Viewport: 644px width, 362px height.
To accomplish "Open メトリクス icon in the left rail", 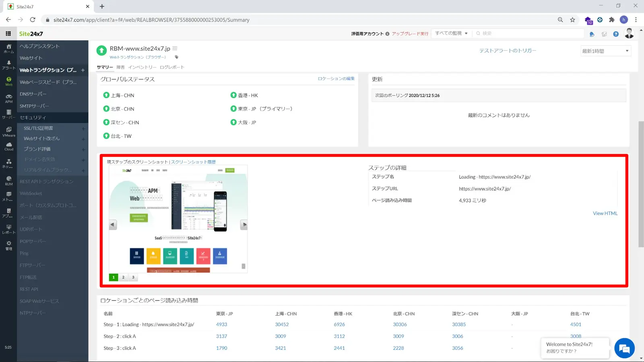I will [8, 196].
